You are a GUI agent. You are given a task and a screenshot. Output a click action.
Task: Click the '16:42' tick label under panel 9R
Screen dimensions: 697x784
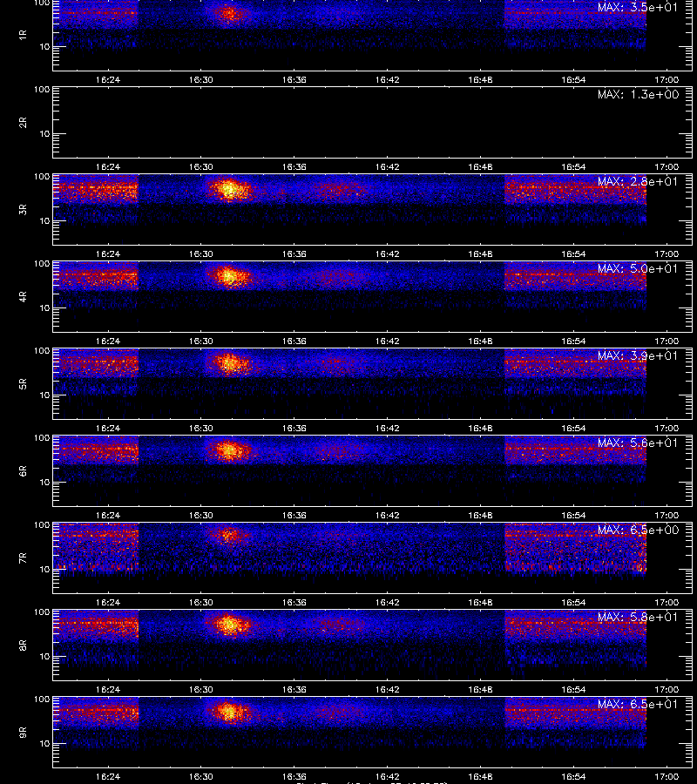point(387,776)
